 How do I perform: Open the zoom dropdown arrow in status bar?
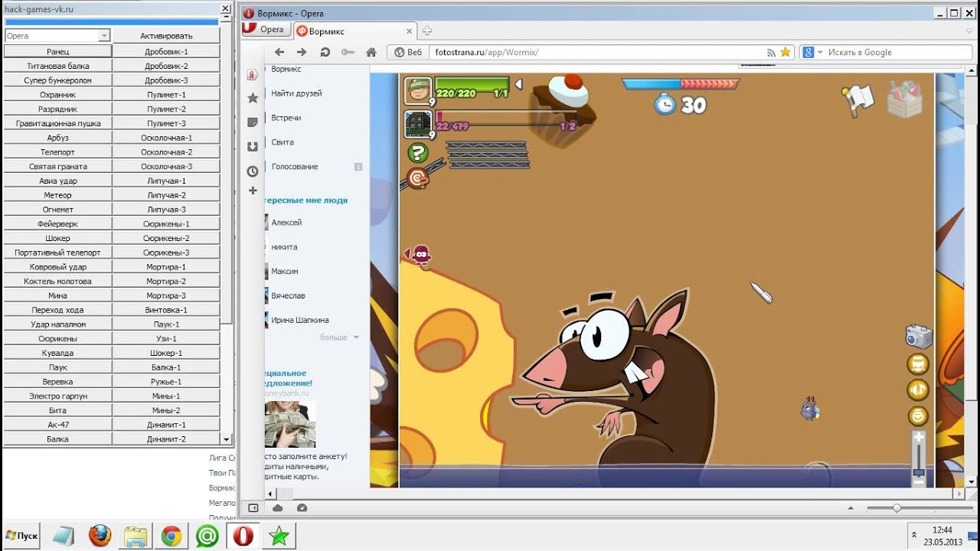tap(851, 508)
